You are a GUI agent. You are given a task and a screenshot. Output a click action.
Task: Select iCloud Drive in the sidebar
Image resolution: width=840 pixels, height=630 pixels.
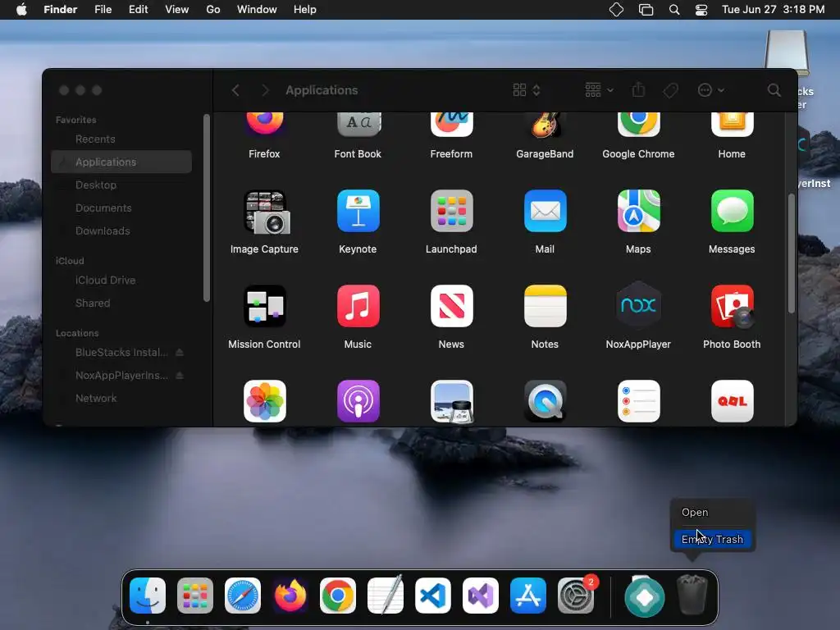coord(121,281)
